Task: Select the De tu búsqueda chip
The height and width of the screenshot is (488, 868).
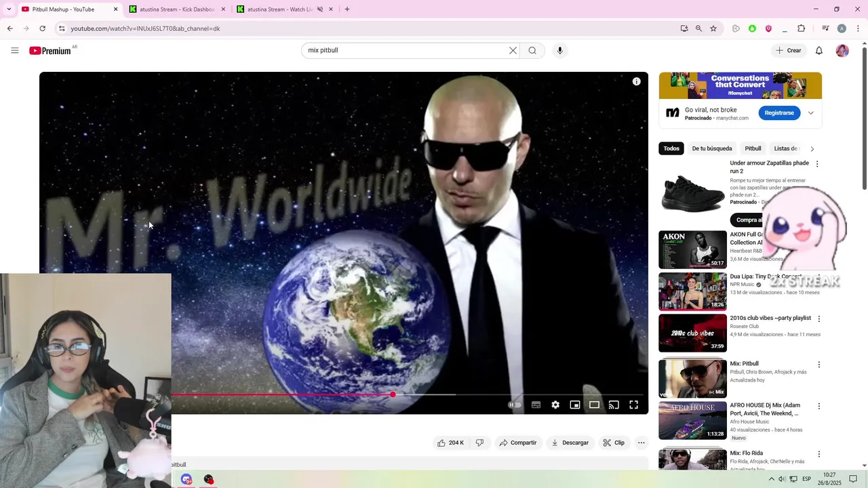Action: coord(712,148)
